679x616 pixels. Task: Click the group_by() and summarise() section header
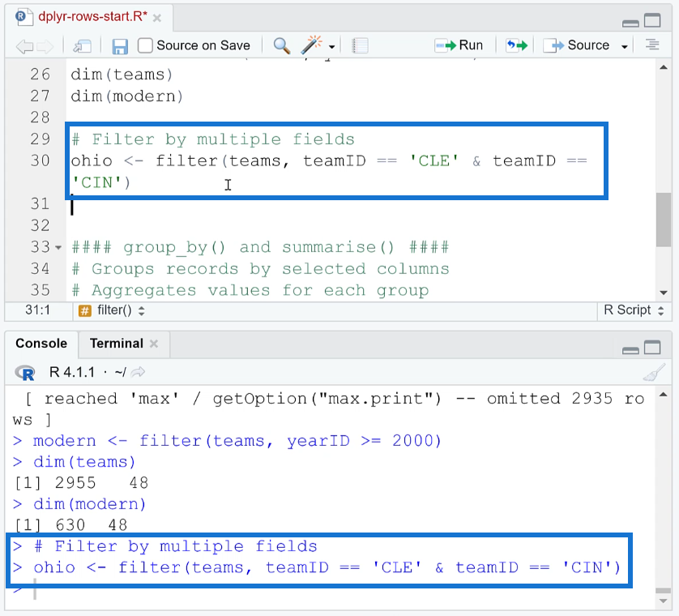[x=260, y=247]
